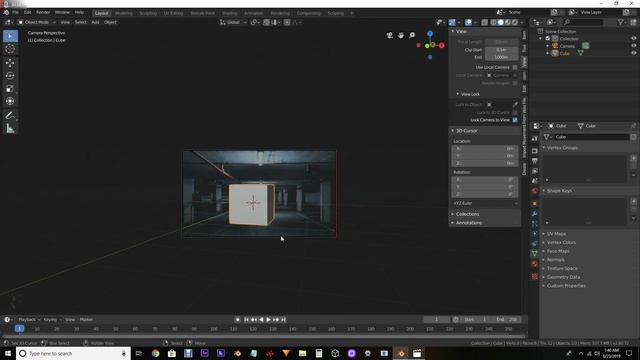
Task: Switch to the Modeling workspace tab
Action: (124, 13)
